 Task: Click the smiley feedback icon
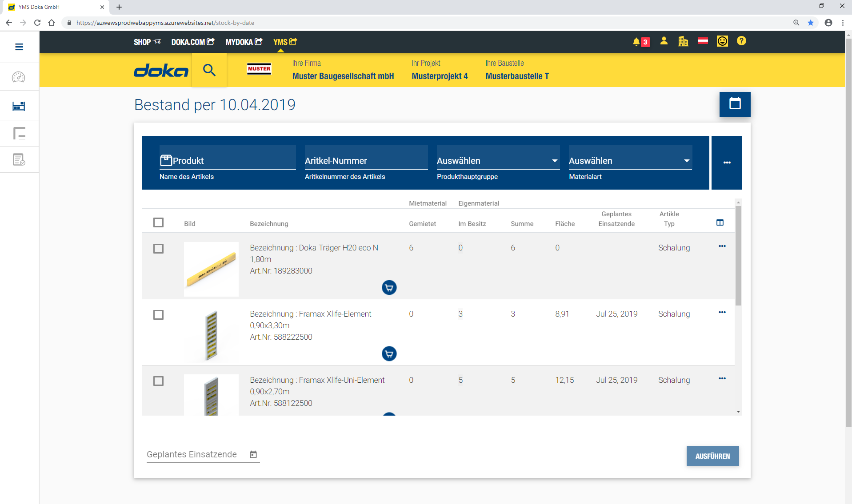click(x=722, y=41)
